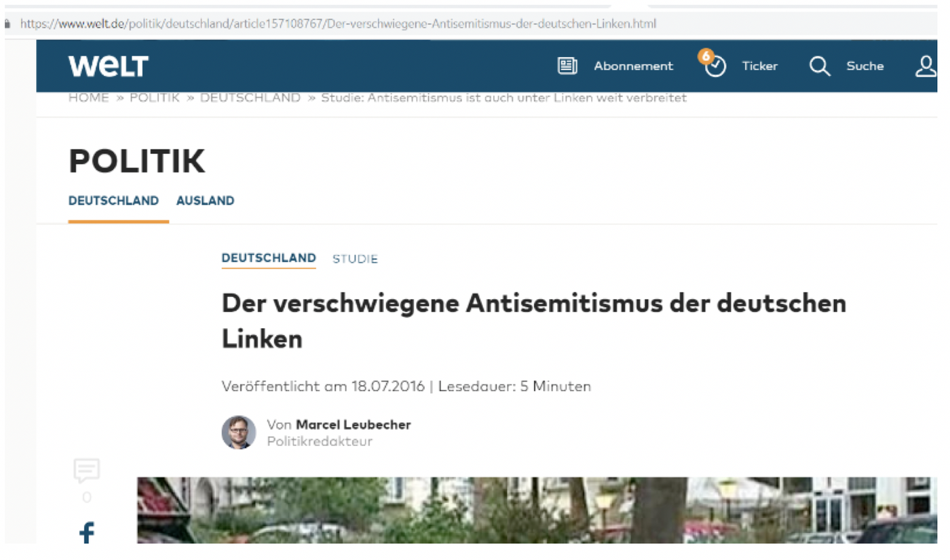The width and height of the screenshot is (950, 560).
Task: Click the search magnifier icon
Action: click(x=820, y=66)
